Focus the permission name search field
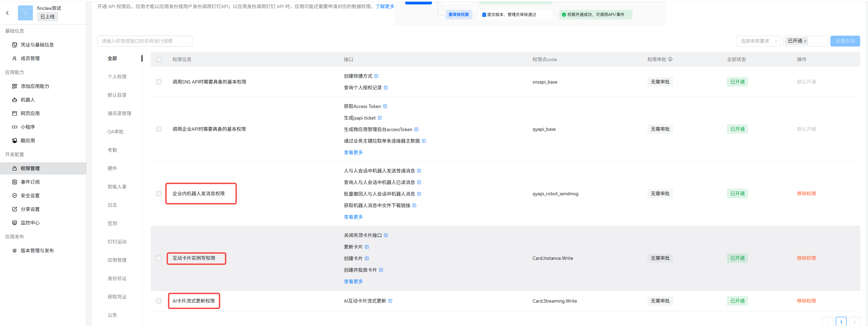This screenshot has width=868, height=326. pos(145,41)
